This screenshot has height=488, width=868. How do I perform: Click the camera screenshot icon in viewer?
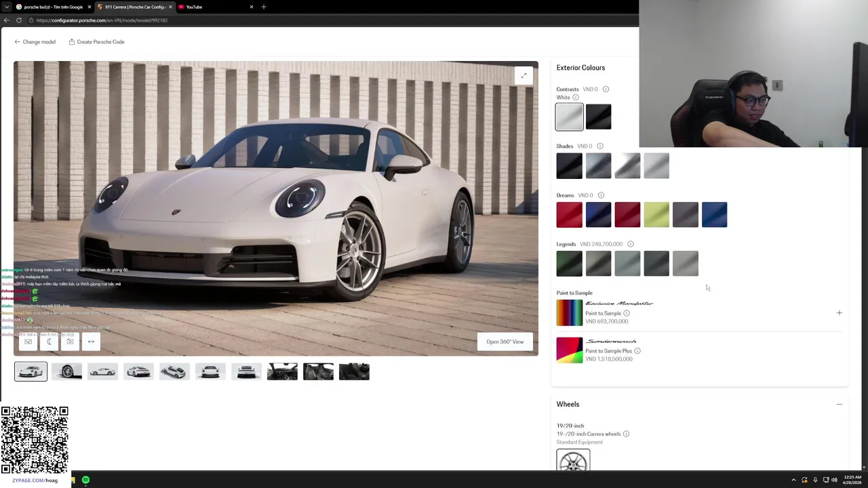click(x=70, y=342)
